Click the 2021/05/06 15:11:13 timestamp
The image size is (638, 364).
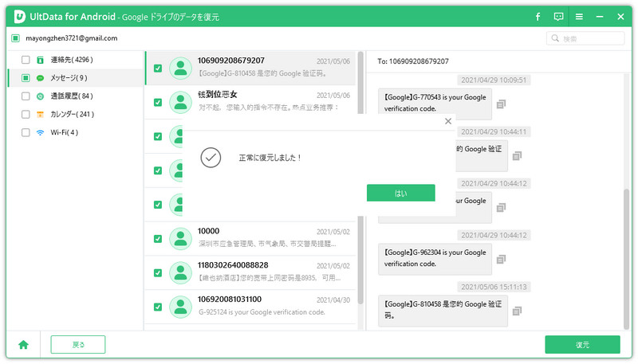coord(494,287)
